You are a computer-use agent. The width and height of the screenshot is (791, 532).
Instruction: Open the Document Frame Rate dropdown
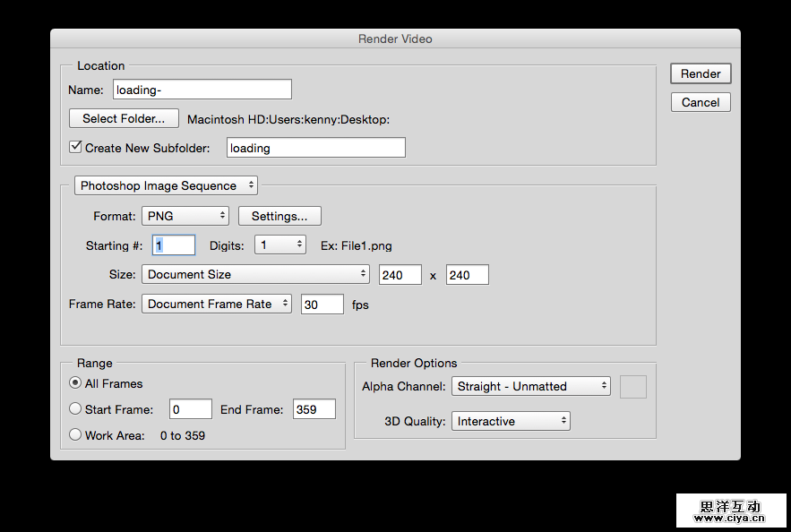click(x=217, y=304)
